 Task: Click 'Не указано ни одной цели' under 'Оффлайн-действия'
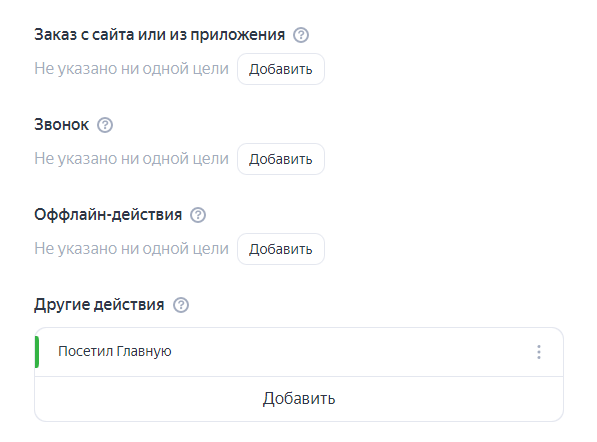pyautogui.click(x=131, y=249)
